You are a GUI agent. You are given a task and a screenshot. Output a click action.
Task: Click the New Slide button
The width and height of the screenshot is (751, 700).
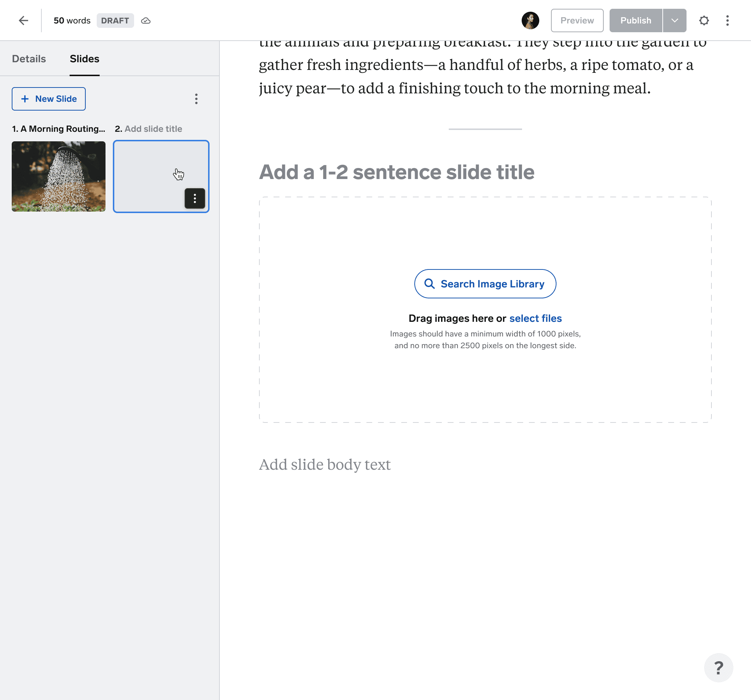point(49,99)
